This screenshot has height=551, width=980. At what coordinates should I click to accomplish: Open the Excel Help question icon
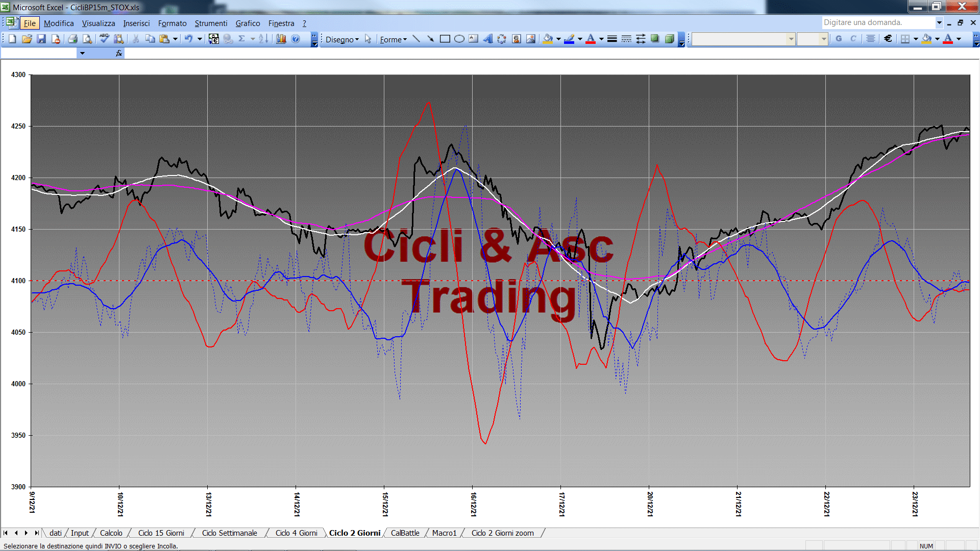click(x=296, y=39)
